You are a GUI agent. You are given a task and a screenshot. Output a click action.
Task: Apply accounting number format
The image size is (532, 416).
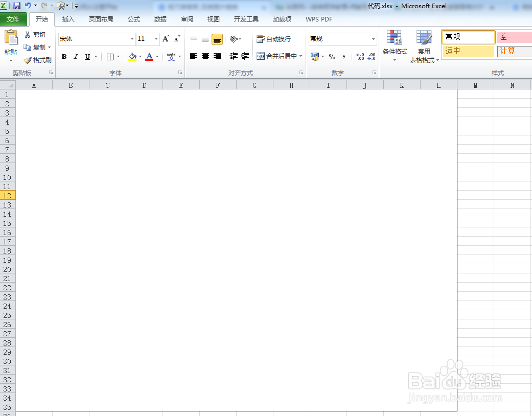pos(314,56)
